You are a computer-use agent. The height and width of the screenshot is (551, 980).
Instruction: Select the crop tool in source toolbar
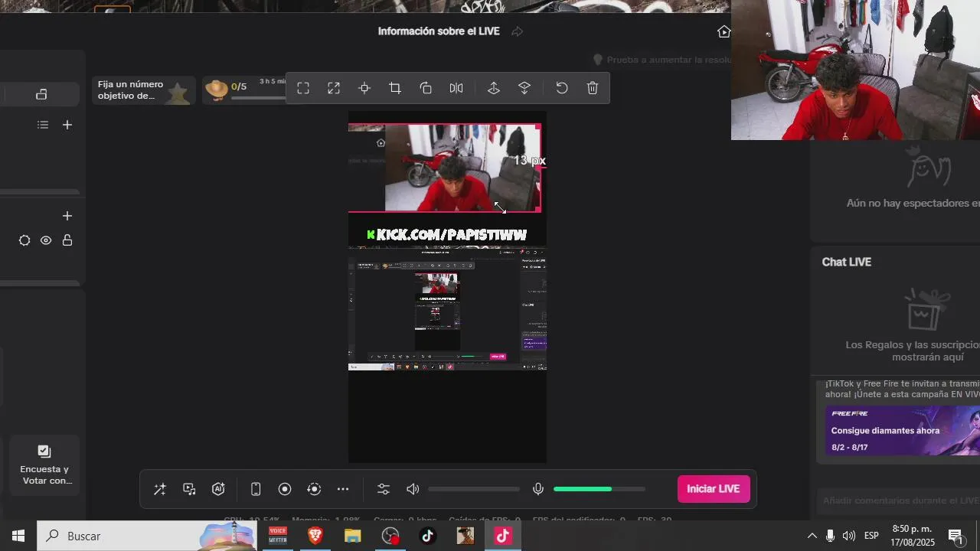(x=395, y=88)
